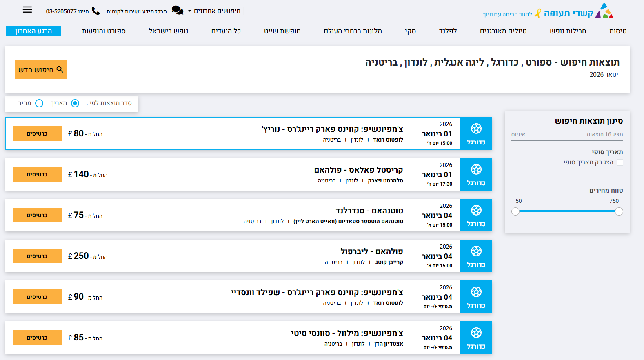Click the football icon for קריסטל פאלאס - פולהאם
644x360 pixels.
(x=476, y=169)
